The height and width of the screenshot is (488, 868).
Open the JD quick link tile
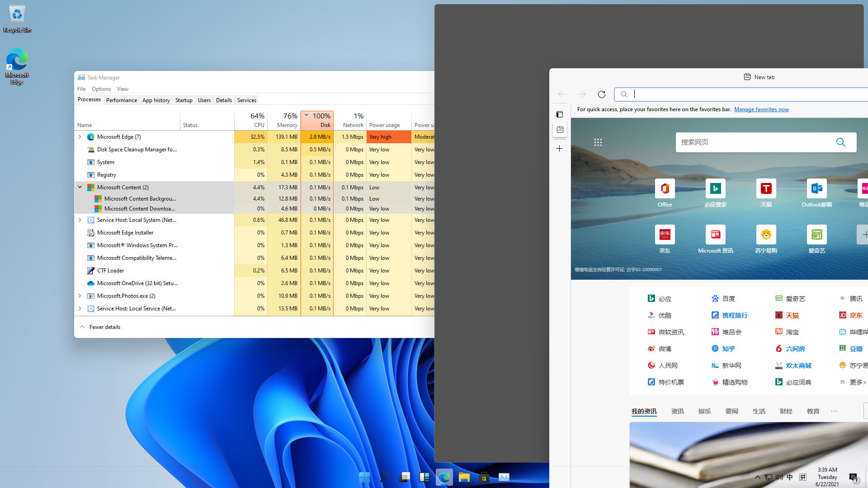665,239
